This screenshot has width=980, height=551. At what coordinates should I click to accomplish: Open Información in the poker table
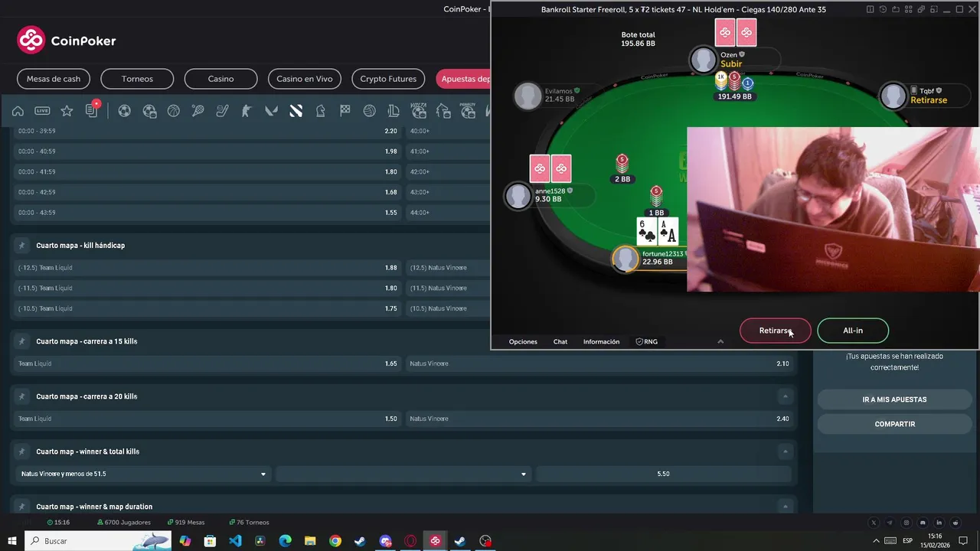pyautogui.click(x=601, y=341)
